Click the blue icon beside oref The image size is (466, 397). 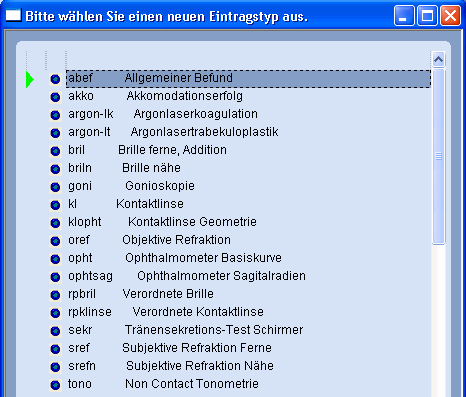pyautogui.click(x=55, y=241)
